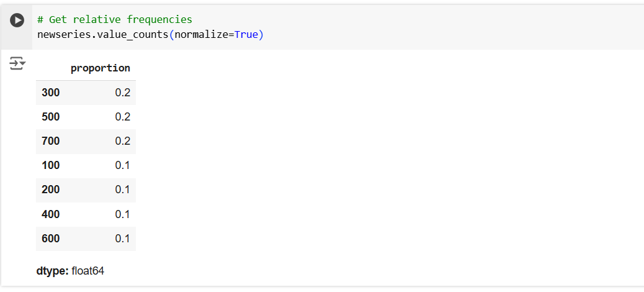Select the row index label 400
This screenshot has width=644, height=292.
51,214
